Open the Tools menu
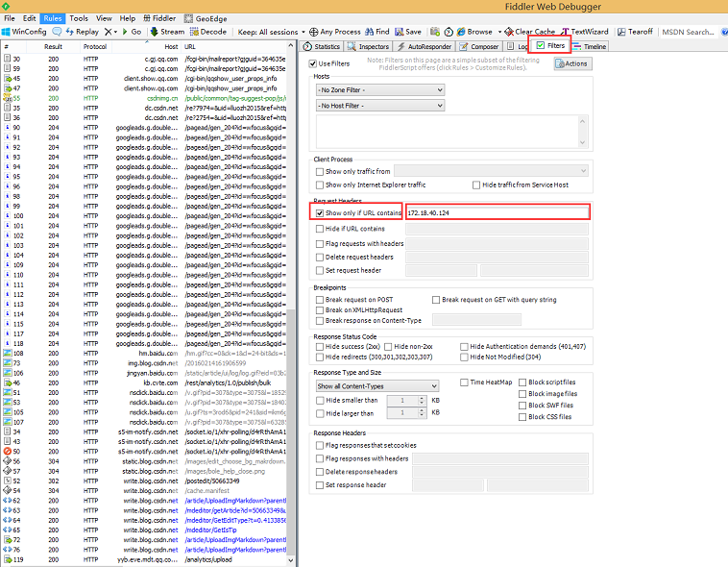 click(79, 18)
